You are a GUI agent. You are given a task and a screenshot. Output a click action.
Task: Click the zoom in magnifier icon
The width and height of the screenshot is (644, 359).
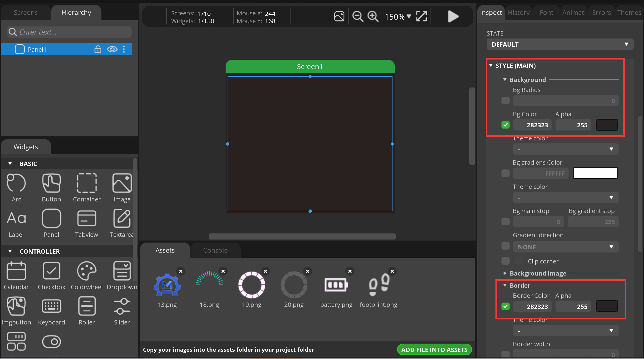coord(373,17)
